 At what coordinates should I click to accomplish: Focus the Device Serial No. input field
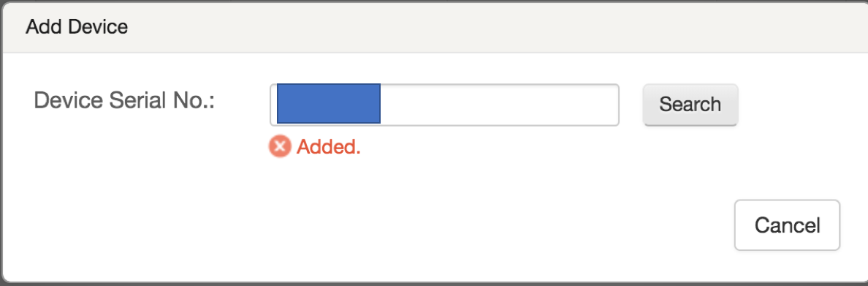(444, 105)
